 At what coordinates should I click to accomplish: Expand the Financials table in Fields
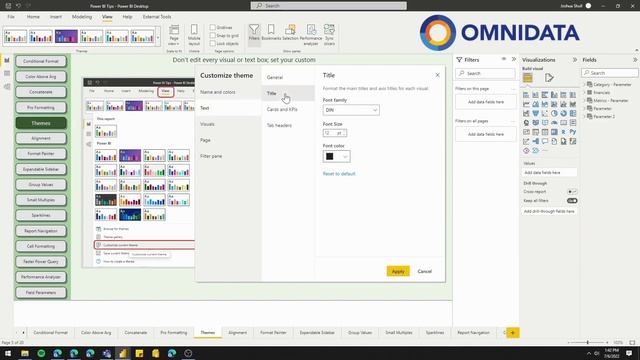[584, 93]
